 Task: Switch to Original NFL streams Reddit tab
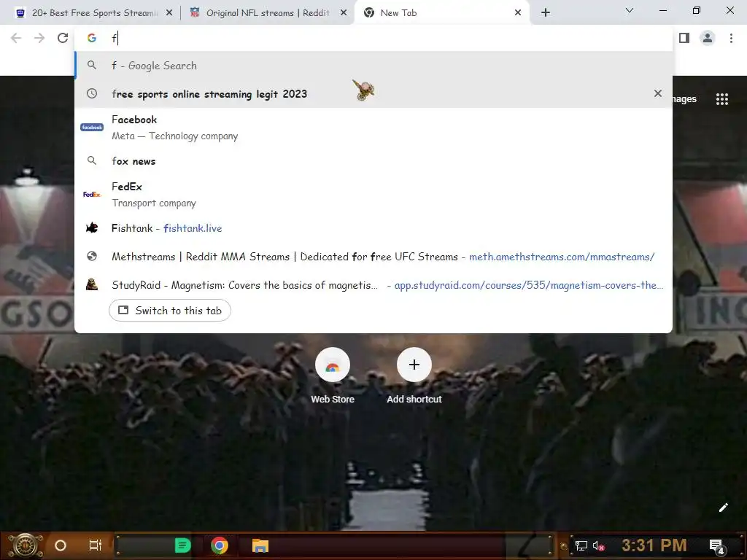[267, 13]
